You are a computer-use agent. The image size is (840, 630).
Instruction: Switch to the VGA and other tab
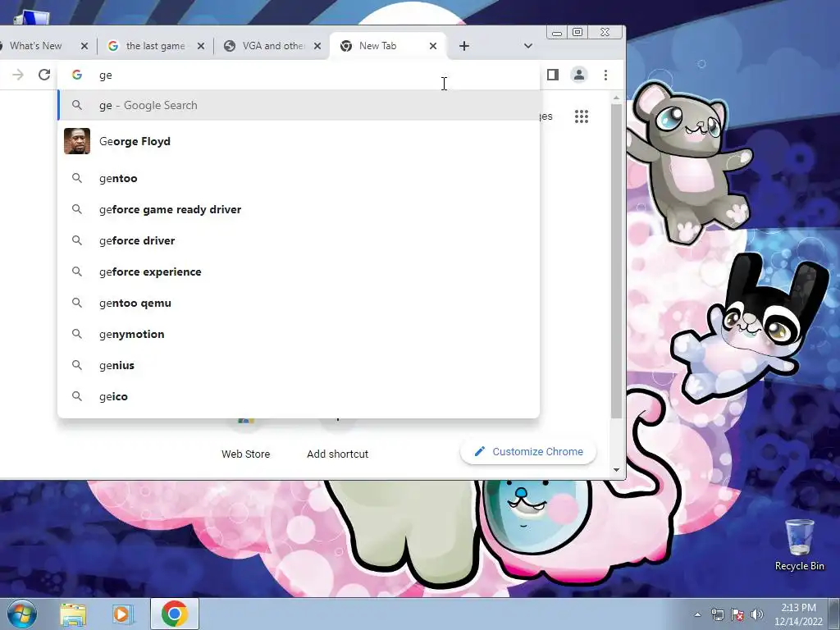pos(273,46)
